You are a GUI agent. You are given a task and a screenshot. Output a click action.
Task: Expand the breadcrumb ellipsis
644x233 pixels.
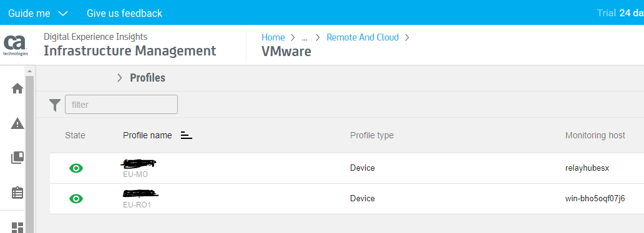(305, 38)
